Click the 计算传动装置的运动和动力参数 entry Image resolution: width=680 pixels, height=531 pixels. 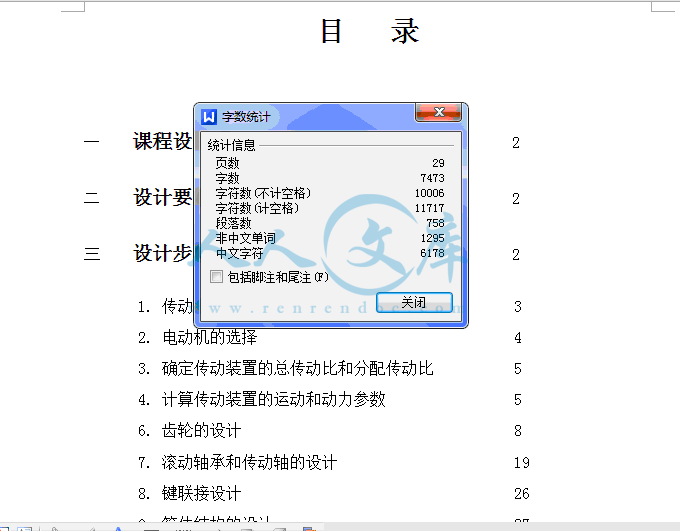coord(274,399)
